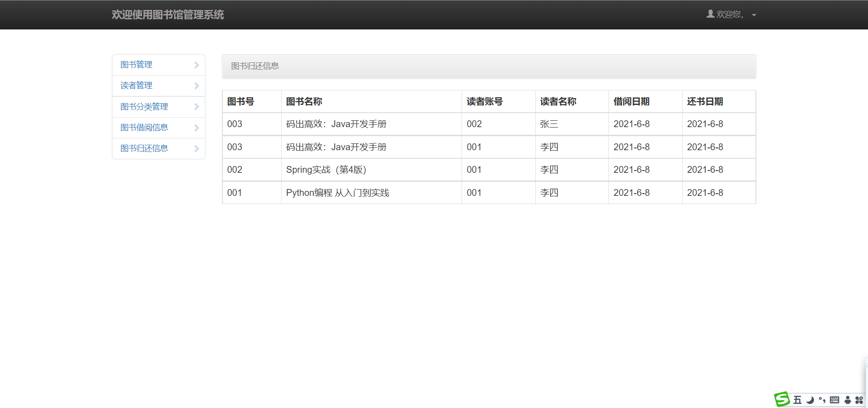Click reader name 张三
The image size is (868, 408).
tap(549, 124)
